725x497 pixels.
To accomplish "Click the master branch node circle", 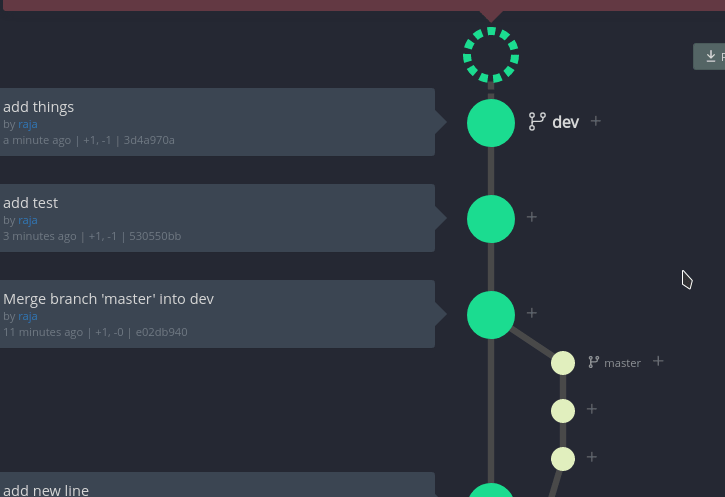I will [563, 363].
